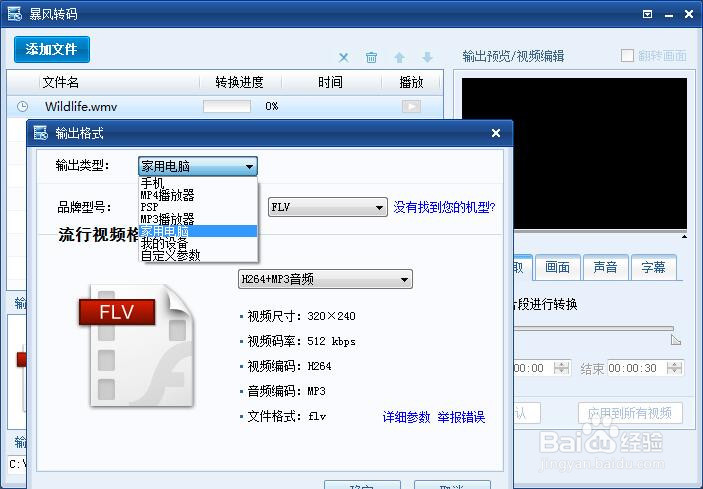Click the 输出格式 dialog title icon

click(41, 133)
